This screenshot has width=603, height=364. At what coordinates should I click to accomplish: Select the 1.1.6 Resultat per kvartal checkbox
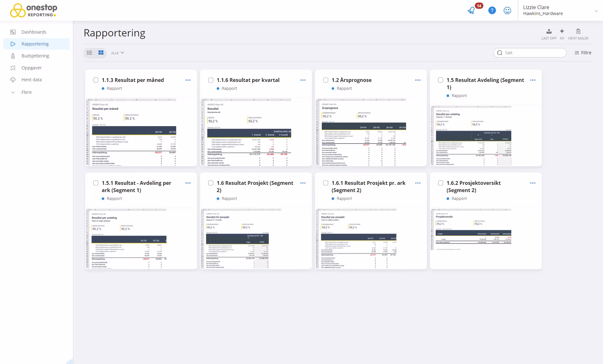click(211, 80)
